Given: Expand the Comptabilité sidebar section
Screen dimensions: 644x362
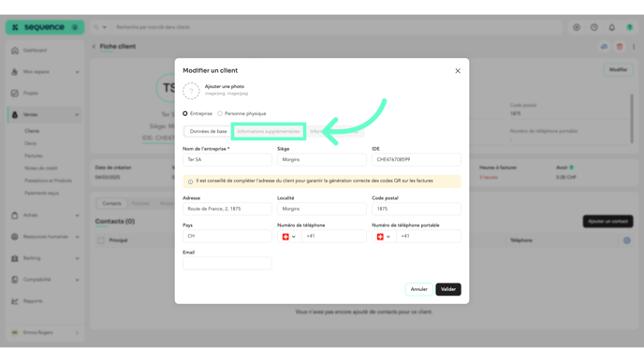Looking at the screenshot, I should 77,280.
